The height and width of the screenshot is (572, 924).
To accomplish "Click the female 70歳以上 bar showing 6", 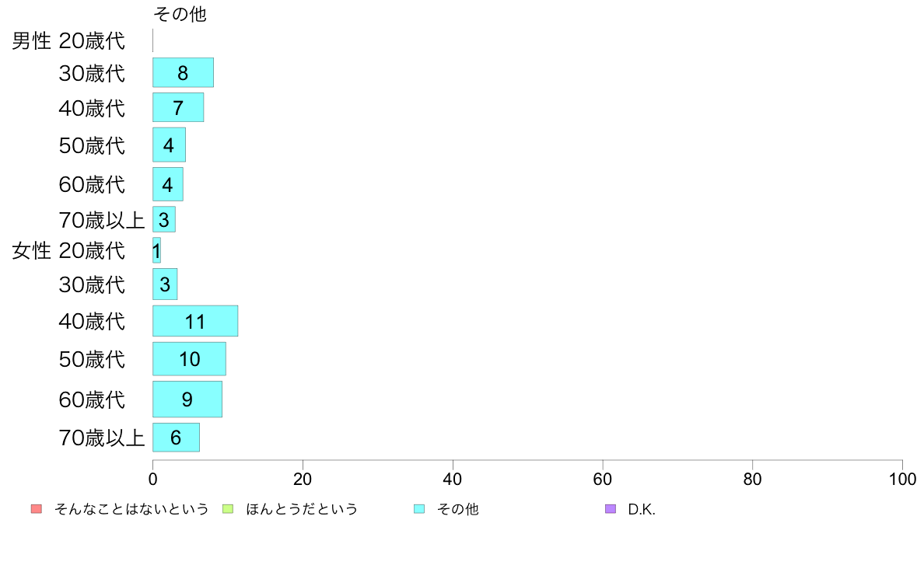I will [177, 437].
